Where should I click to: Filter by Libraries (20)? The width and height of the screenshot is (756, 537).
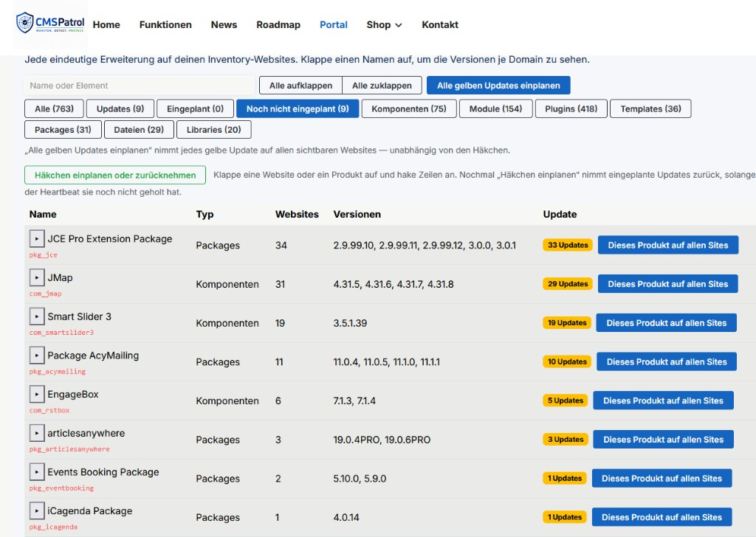click(x=213, y=130)
